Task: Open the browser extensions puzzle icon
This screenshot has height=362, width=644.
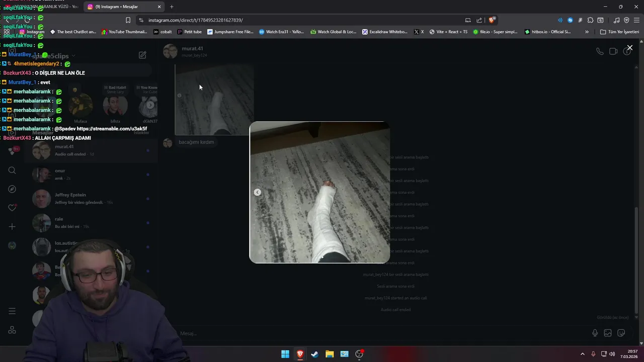Action: click(x=590, y=20)
